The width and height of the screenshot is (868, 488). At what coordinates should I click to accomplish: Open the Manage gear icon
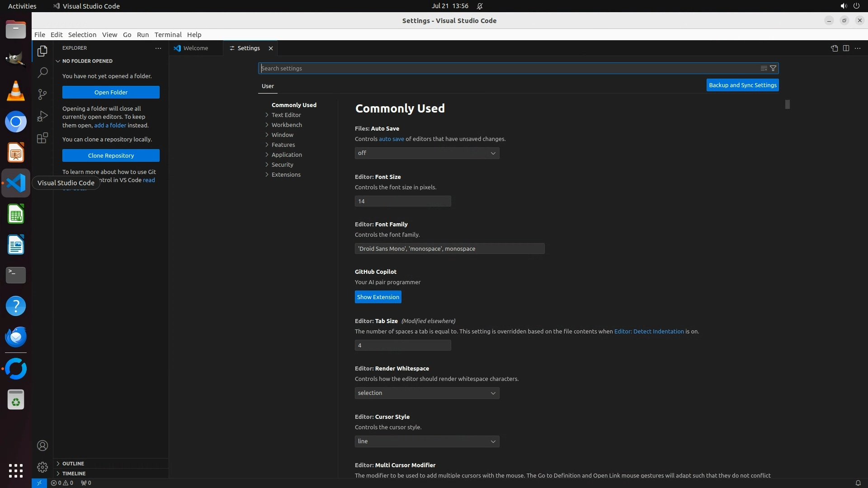tap(42, 467)
